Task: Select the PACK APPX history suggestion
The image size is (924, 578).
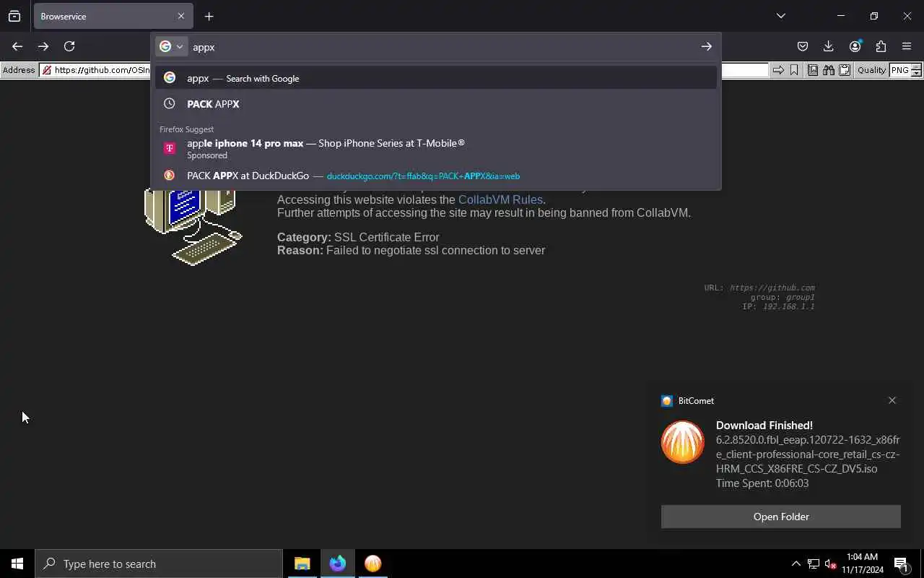Action: click(436, 104)
